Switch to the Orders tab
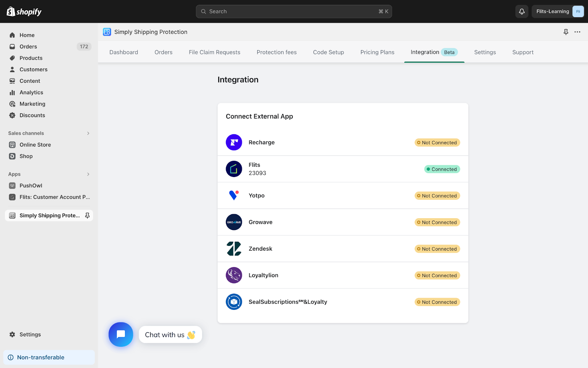Viewport: 588px width, 368px height. (x=164, y=52)
